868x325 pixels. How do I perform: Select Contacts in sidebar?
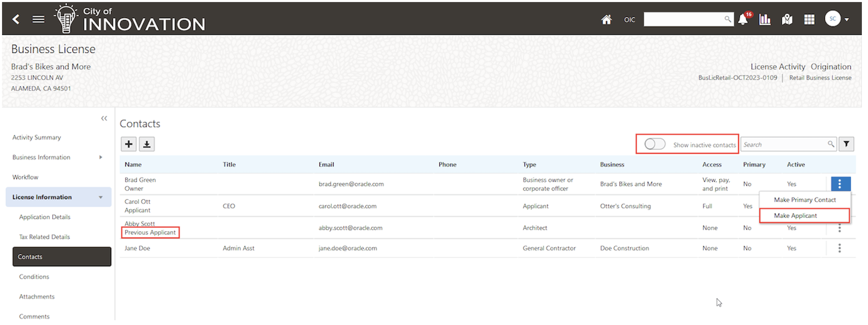point(62,257)
